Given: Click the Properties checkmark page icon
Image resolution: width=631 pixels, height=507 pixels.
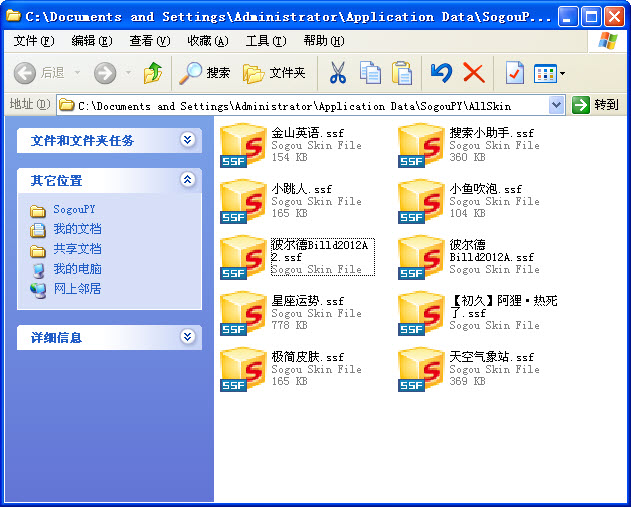Looking at the screenshot, I should coord(515,73).
